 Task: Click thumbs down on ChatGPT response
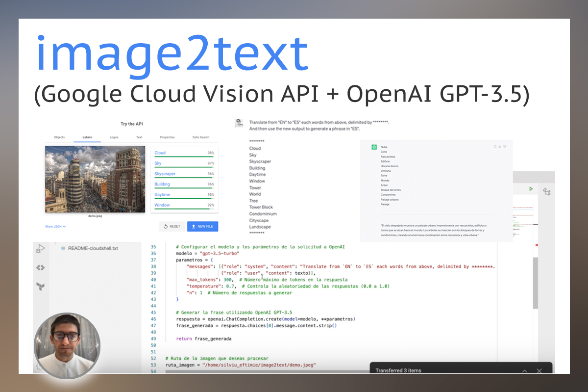tap(505, 147)
